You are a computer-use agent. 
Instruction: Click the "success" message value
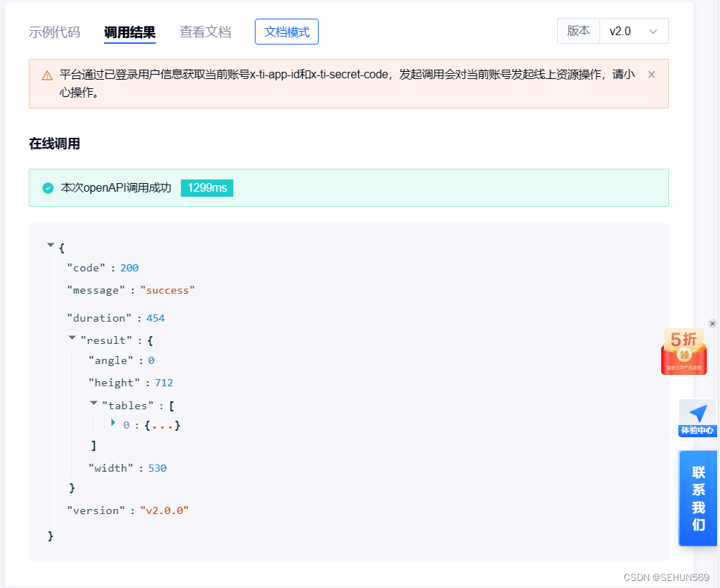(167, 290)
